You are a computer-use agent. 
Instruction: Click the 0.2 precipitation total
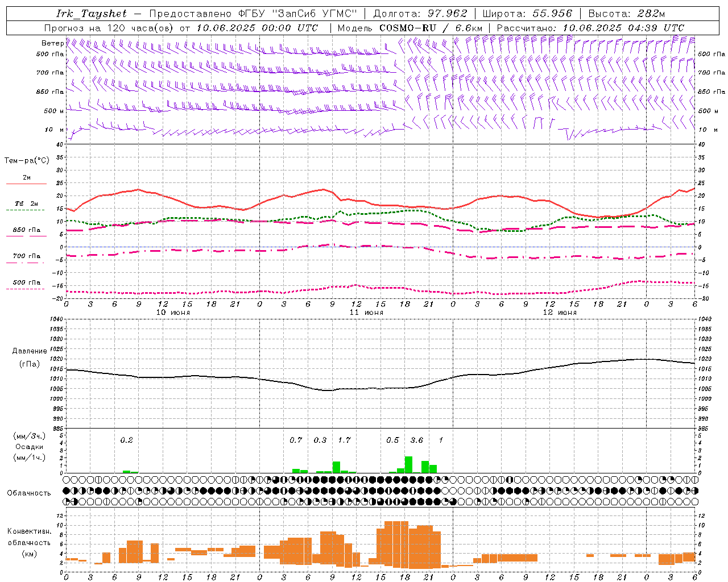[126, 440]
